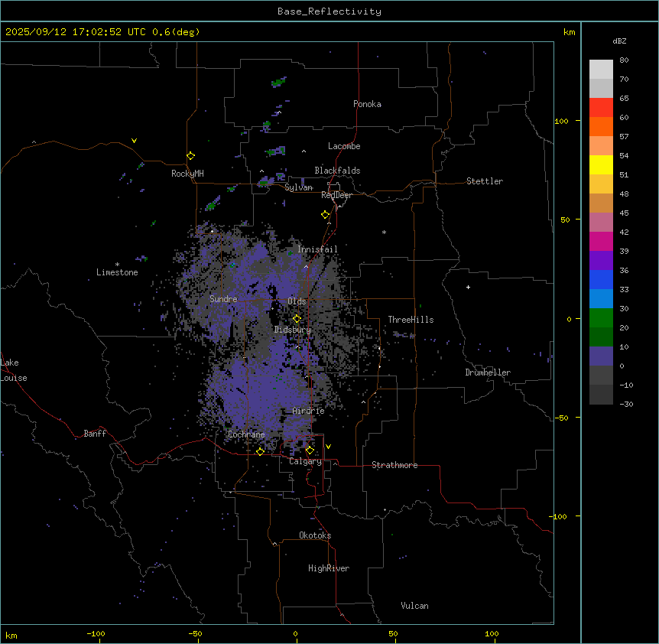This screenshot has width=659, height=644.
Task: Click the -30 value on the dBZ legend
Action: [626, 404]
